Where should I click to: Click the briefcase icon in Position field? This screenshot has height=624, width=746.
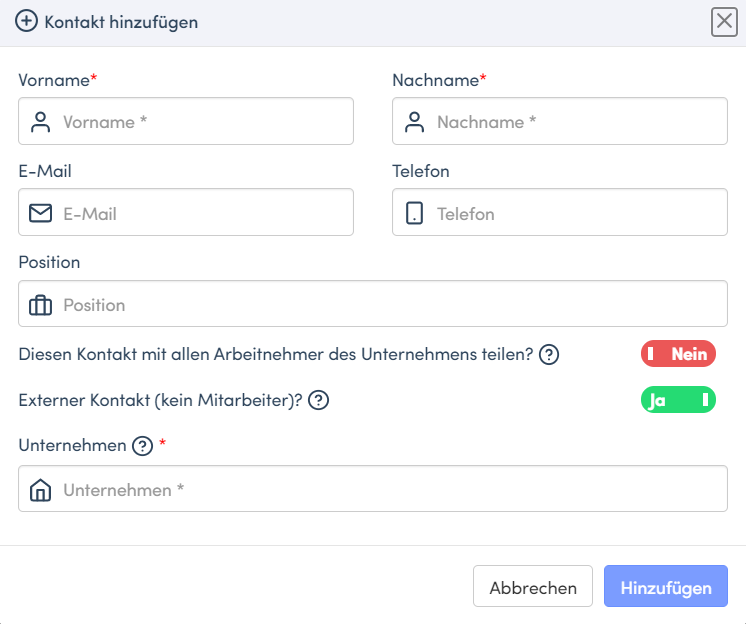pyautogui.click(x=40, y=305)
